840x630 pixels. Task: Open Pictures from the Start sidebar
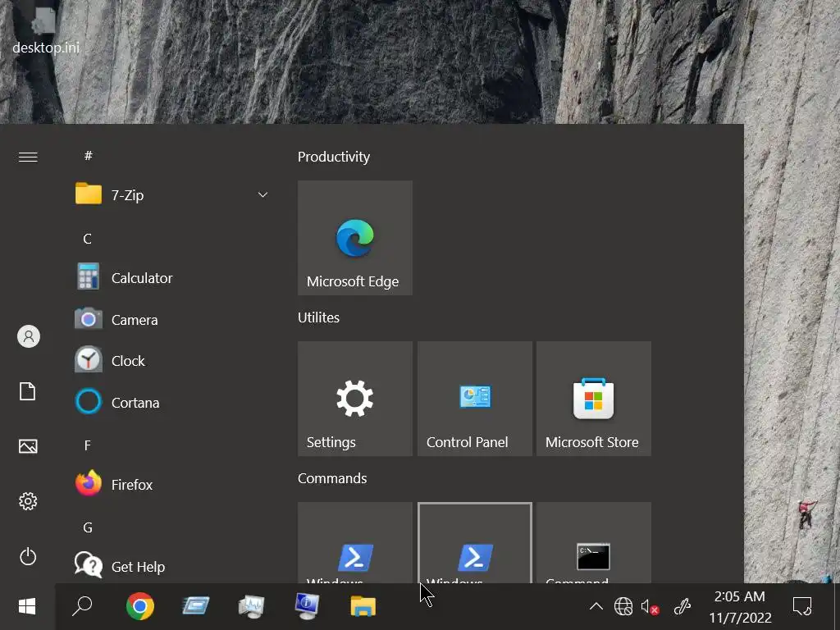[x=28, y=446]
